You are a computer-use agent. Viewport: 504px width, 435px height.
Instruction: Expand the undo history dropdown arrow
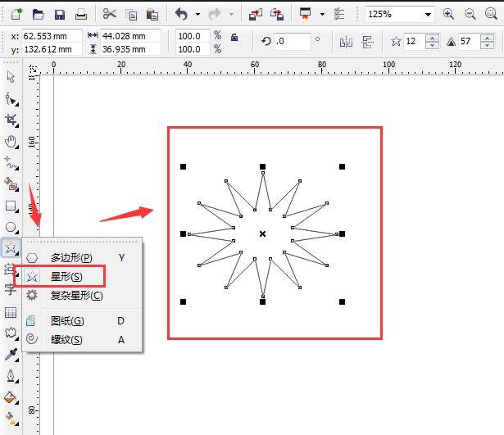198,14
